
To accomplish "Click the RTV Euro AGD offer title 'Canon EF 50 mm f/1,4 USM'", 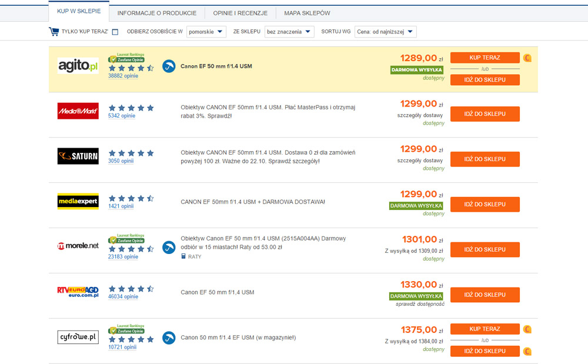I will [218, 292].
